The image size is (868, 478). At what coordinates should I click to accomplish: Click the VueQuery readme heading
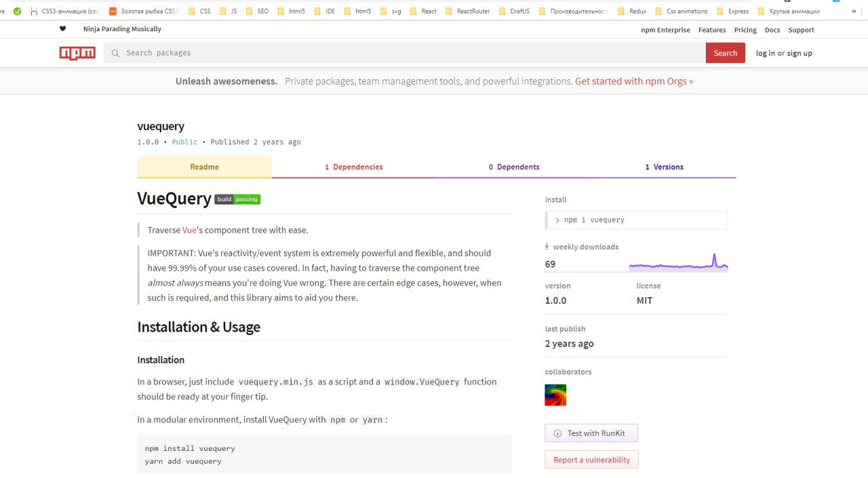tap(174, 198)
